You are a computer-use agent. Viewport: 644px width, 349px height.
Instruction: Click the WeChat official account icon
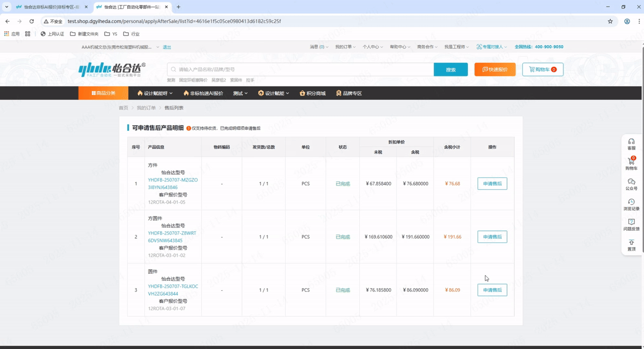click(631, 182)
